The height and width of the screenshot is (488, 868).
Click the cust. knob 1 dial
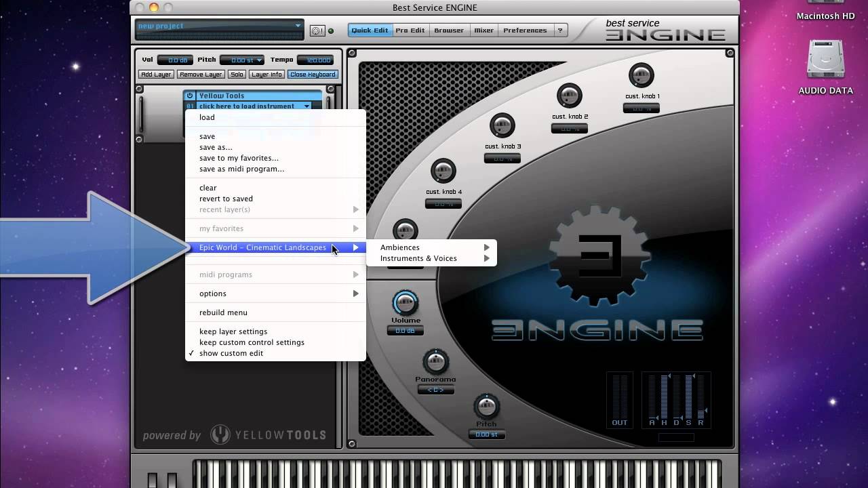coord(641,75)
